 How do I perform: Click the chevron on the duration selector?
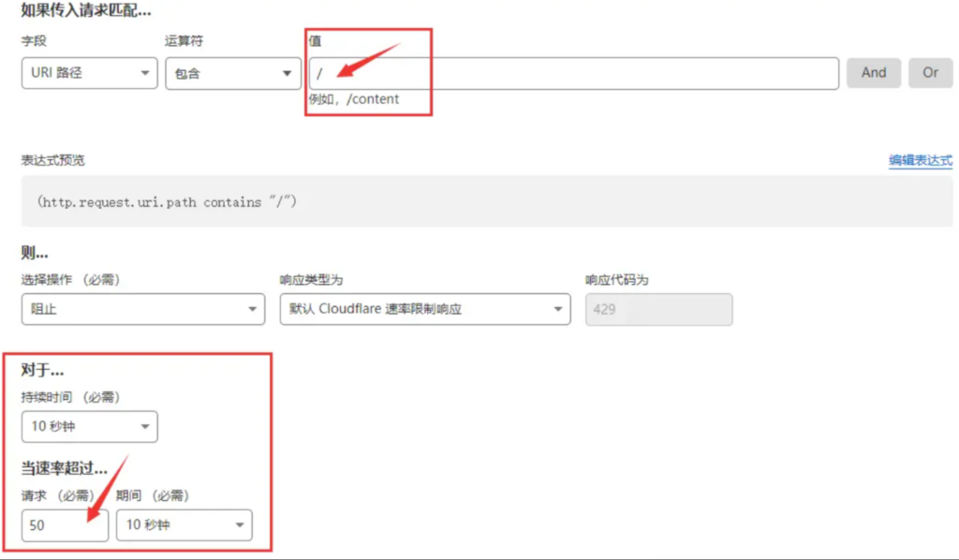[145, 426]
